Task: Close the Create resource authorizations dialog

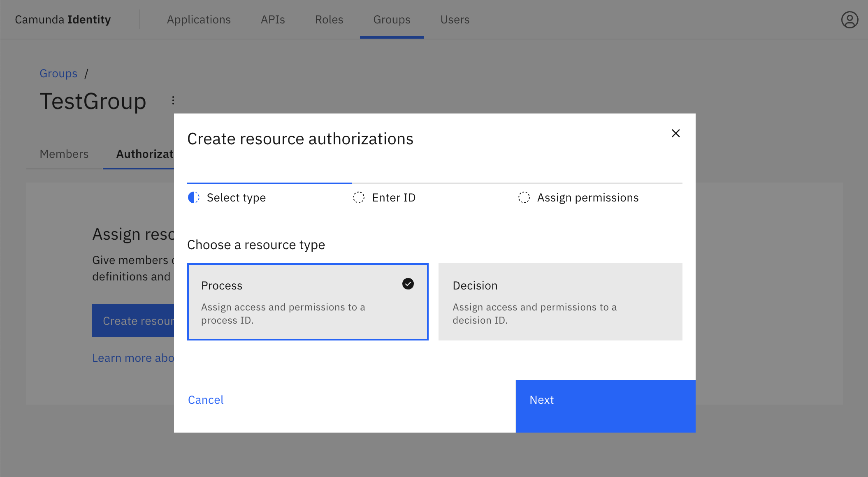Action: pos(675,133)
